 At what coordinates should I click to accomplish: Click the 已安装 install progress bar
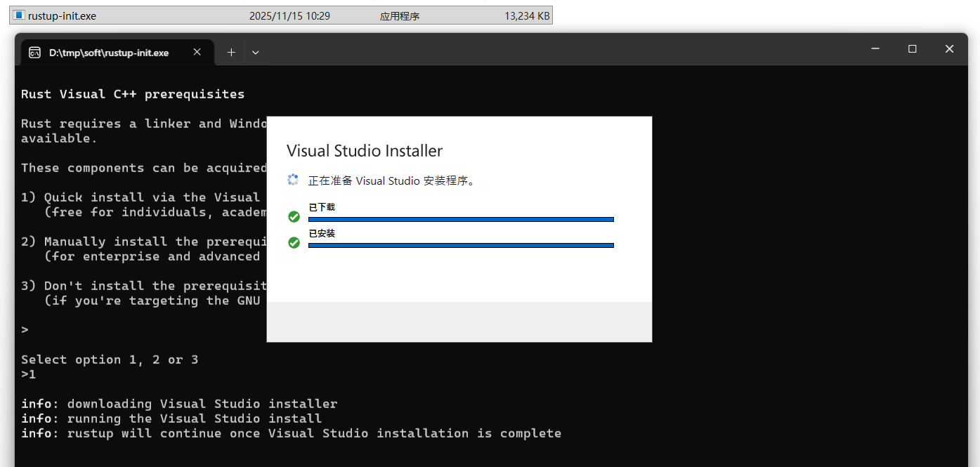pyautogui.click(x=461, y=245)
